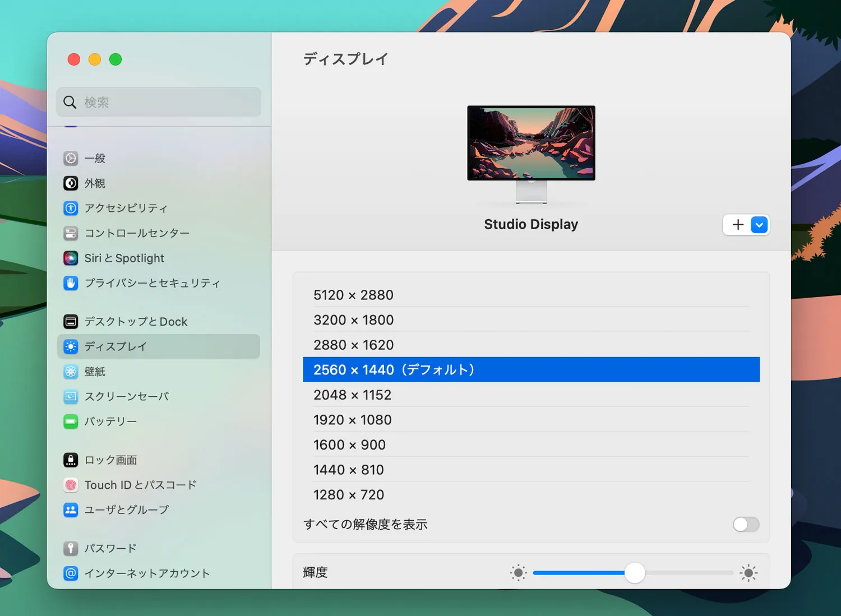Select 1440 × 810 resolution
841x616 pixels.
[x=531, y=469]
